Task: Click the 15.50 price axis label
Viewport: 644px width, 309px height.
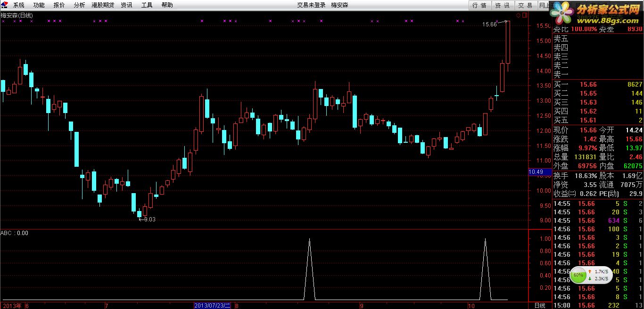Action: click(545, 26)
